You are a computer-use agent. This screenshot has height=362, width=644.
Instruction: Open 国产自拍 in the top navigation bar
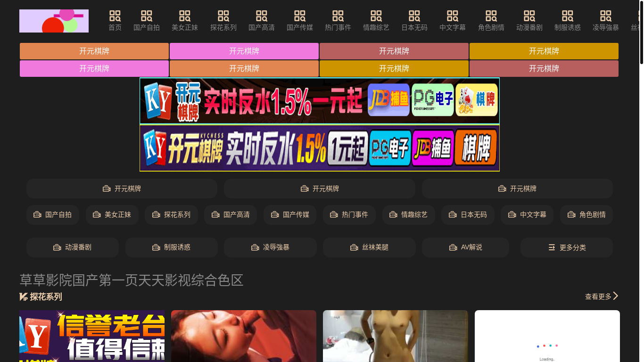click(x=147, y=21)
